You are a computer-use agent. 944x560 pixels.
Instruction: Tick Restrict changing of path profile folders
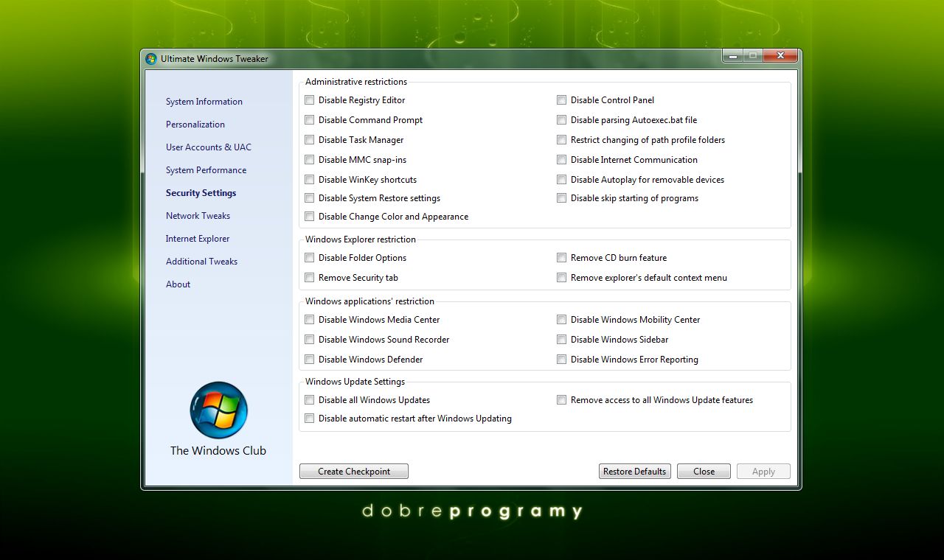point(562,140)
